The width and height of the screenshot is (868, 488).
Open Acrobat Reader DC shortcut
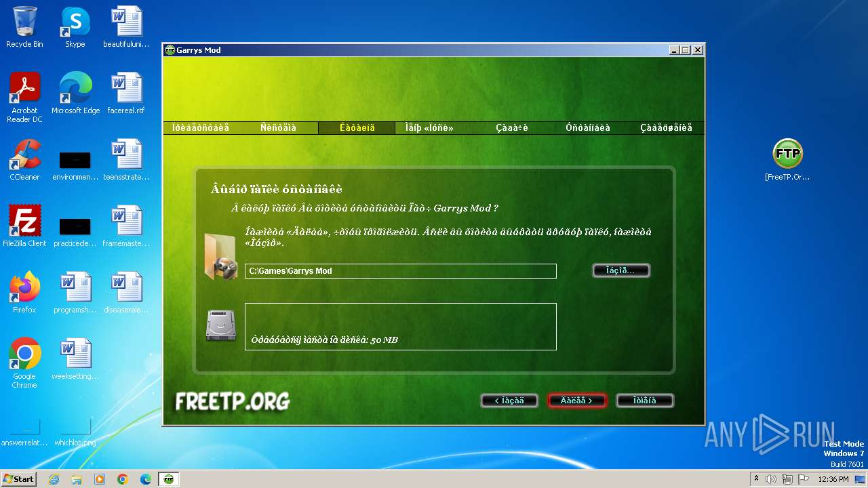point(24,98)
